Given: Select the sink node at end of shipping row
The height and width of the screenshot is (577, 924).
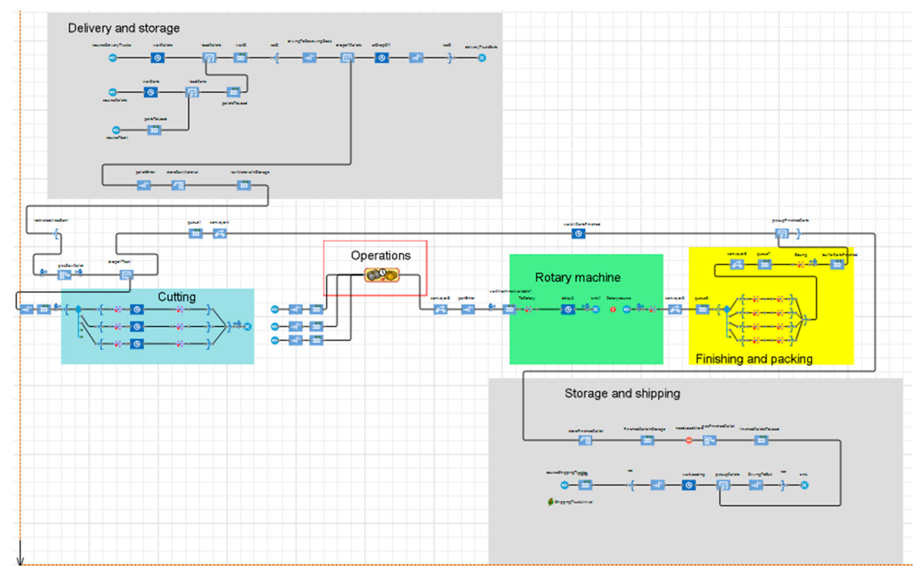Looking at the screenshot, I should tap(804, 485).
